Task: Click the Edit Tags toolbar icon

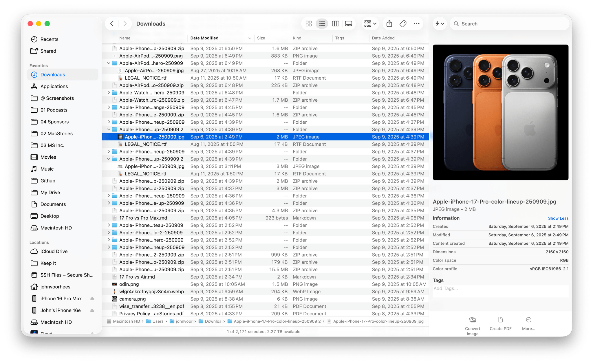Action: coord(403,24)
